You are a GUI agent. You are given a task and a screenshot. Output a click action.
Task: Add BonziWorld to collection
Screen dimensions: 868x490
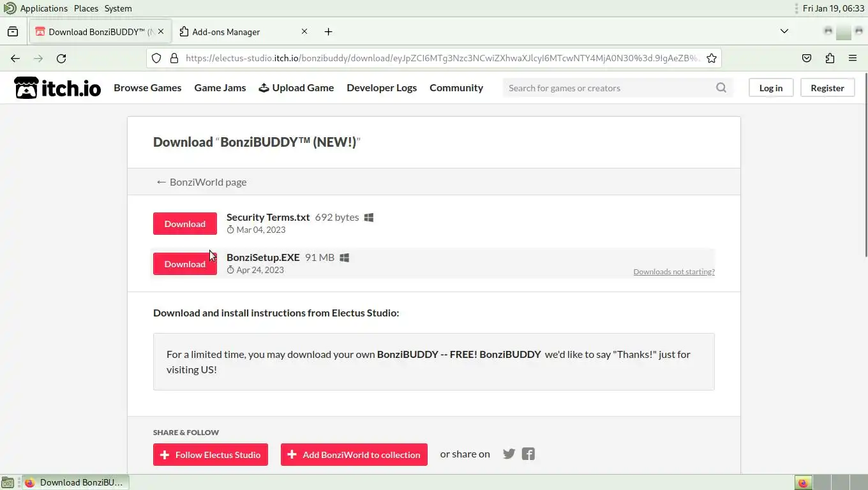click(x=354, y=455)
